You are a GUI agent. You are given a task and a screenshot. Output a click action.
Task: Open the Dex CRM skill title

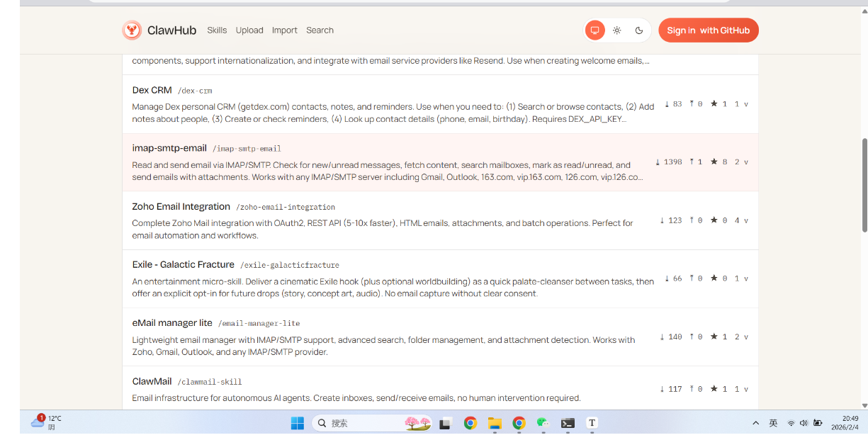tap(152, 90)
